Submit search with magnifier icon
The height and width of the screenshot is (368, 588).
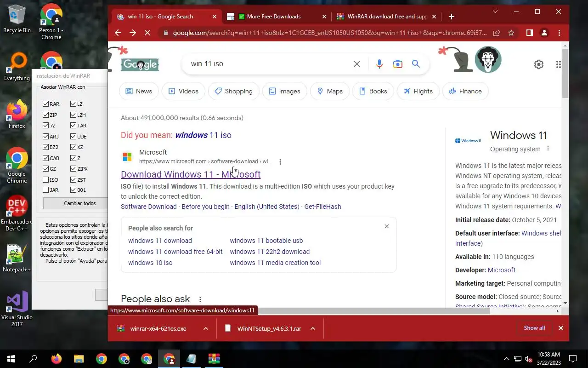[416, 64]
